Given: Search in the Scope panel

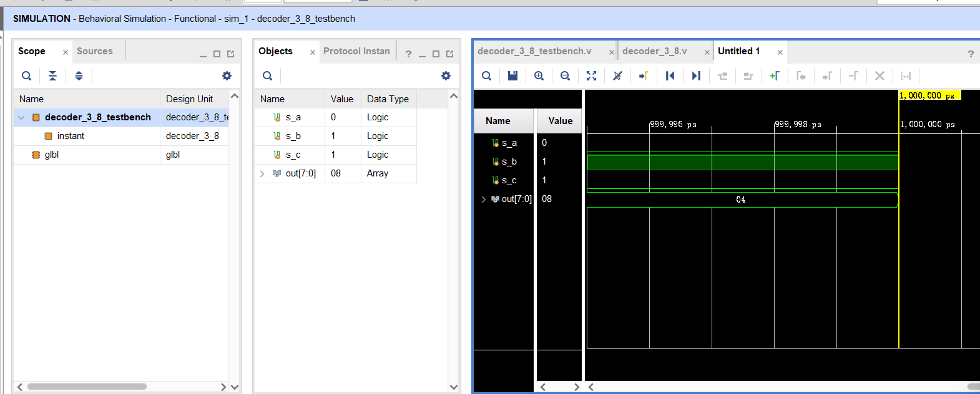Looking at the screenshot, I should [26, 75].
